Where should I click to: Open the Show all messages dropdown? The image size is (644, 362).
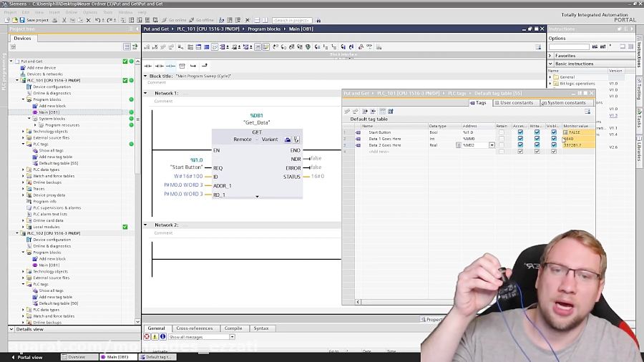coord(233,336)
